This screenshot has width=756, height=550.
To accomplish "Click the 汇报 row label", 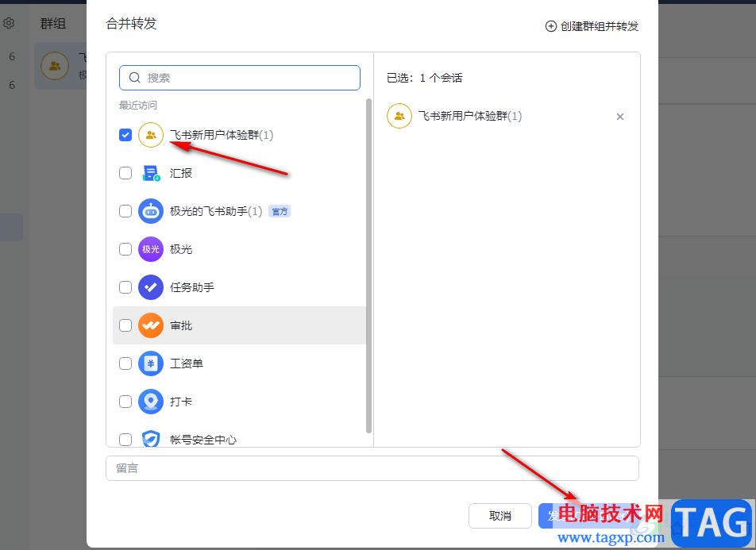I will pos(181,173).
